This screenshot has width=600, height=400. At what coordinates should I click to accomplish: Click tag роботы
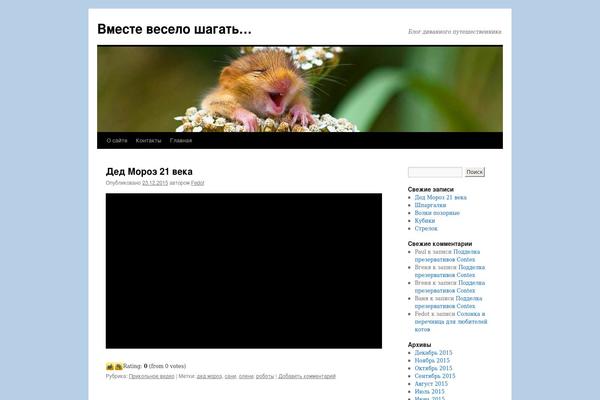click(265, 376)
